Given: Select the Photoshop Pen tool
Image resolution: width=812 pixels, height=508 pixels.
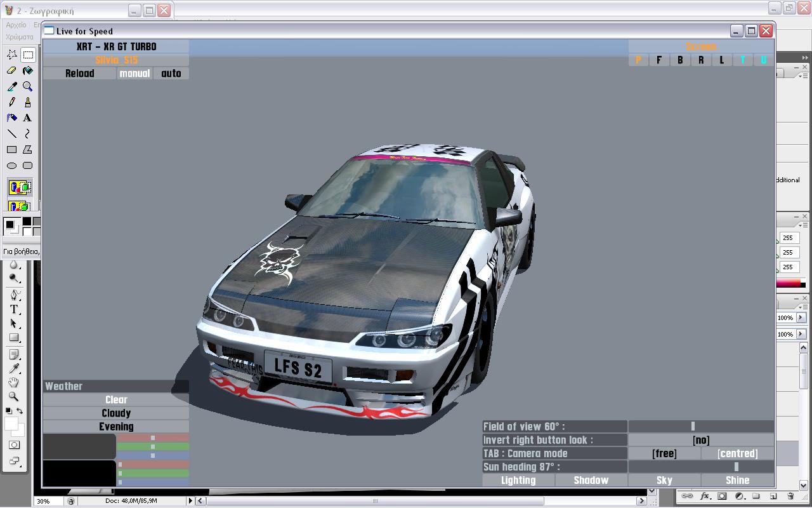Looking at the screenshot, I should (14, 295).
